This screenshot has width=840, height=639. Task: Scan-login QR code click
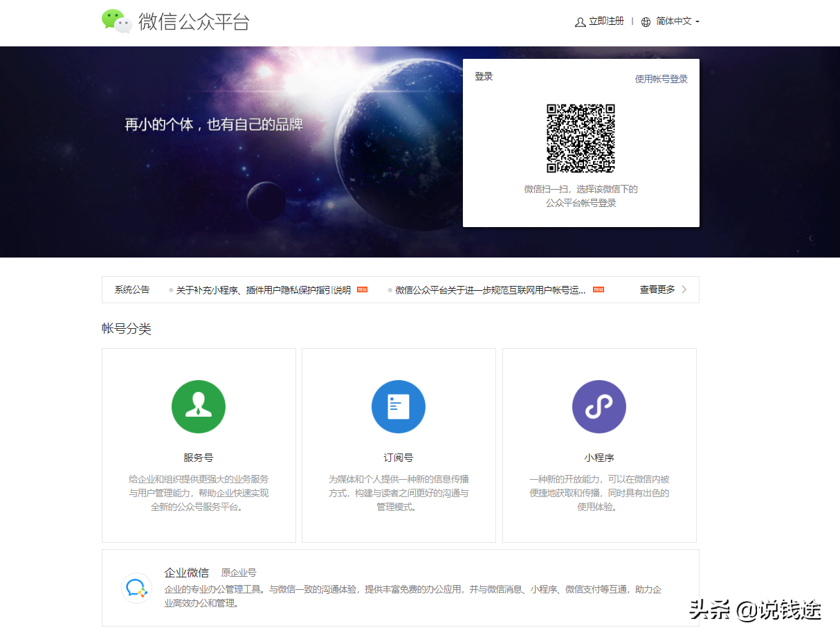click(581, 138)
